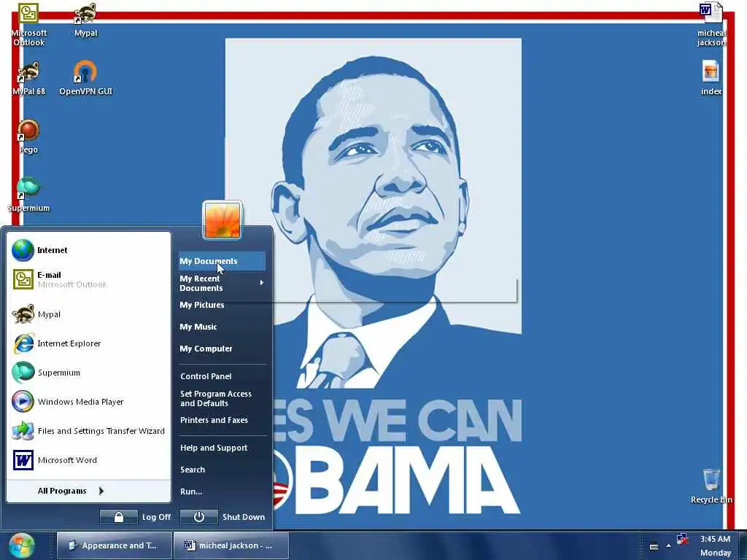Launch MyPal 68 desktop shortcut
Viewport: 747px width, 560px height.
(x=28, y=79)
